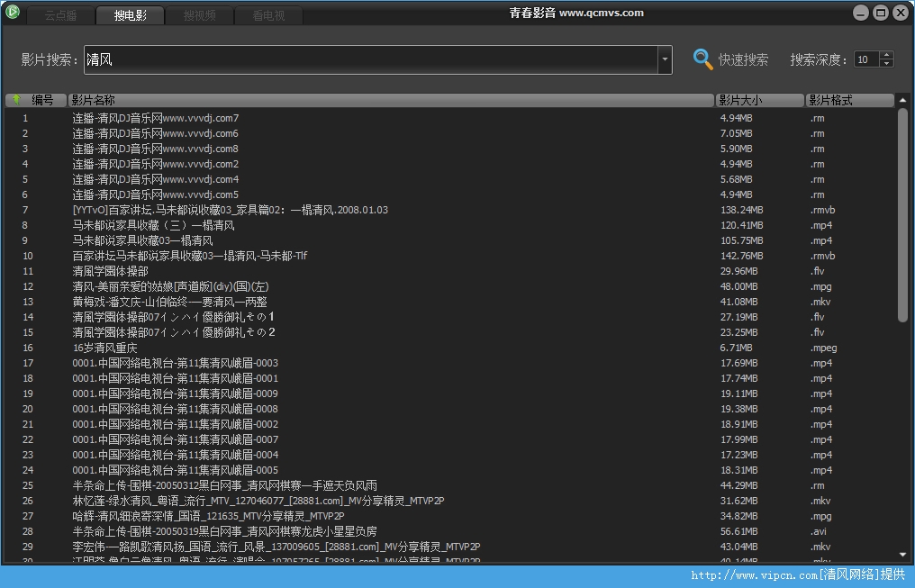This screenshot has width=915, height=588.
Task: Select 第11集清风峨眉-0003 row
Action: 449,363
